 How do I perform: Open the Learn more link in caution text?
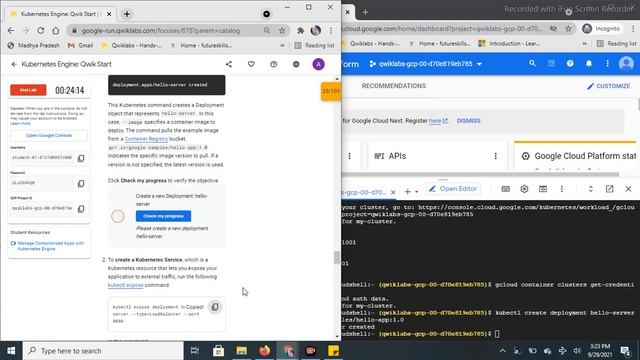20,123
